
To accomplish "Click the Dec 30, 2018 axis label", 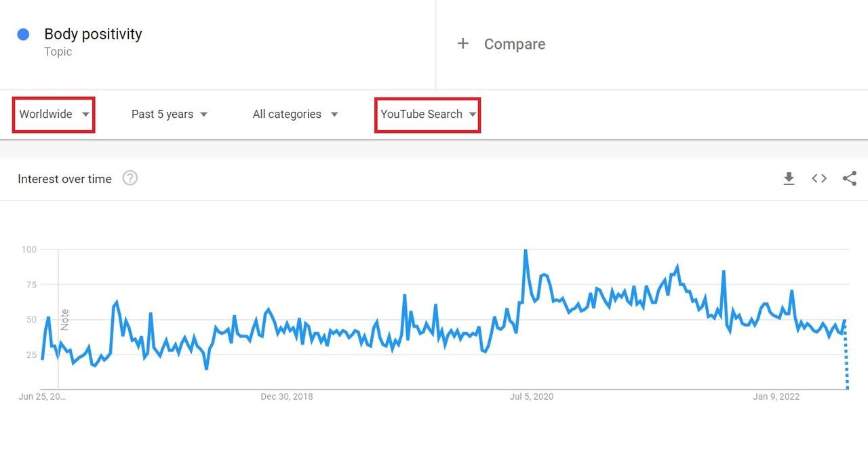I will pyautogui.click(x=287, y=396).
